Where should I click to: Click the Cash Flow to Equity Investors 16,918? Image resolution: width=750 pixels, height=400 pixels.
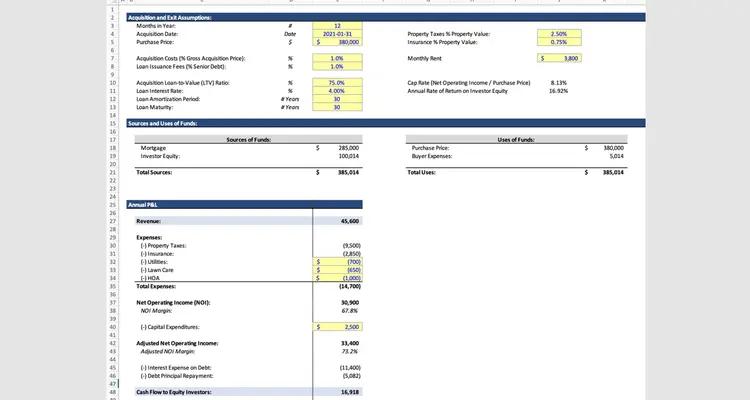[x=350, y=392]
